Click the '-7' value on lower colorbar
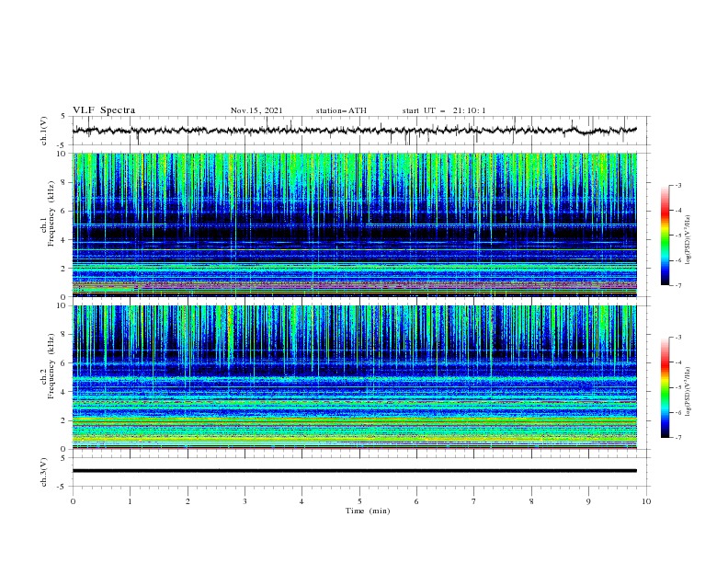This screenshot has width=728, height=563. pyautogui.click(x=677, y=438)
